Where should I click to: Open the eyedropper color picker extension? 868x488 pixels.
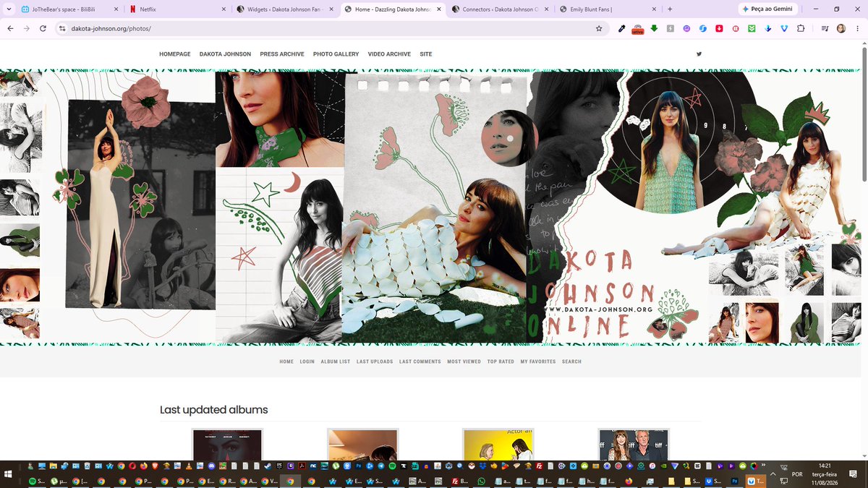tap(621, 28)
